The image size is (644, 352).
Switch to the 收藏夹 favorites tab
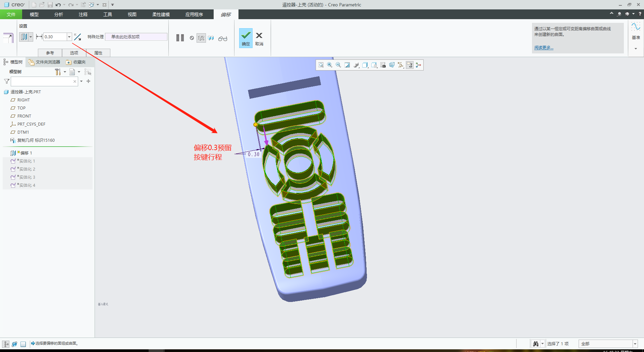(76, 62)
